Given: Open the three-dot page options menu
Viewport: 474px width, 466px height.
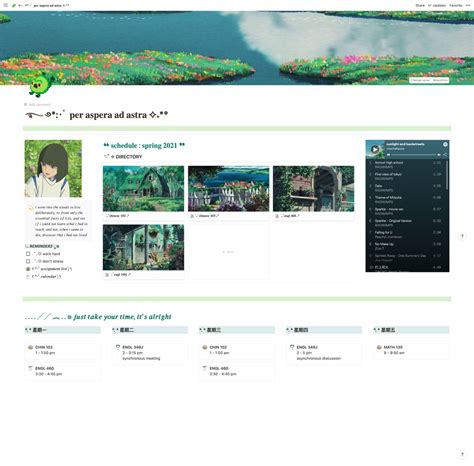Looking at the screenshot, I should tap(468, 5).
